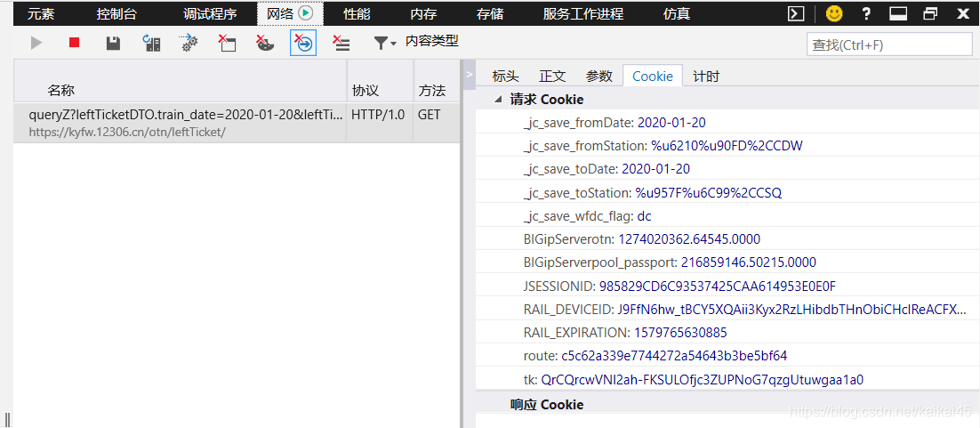Viewport: 980px width, 428px height.
Task: Stop the profiling session (red square)
Action: (75, 43)
